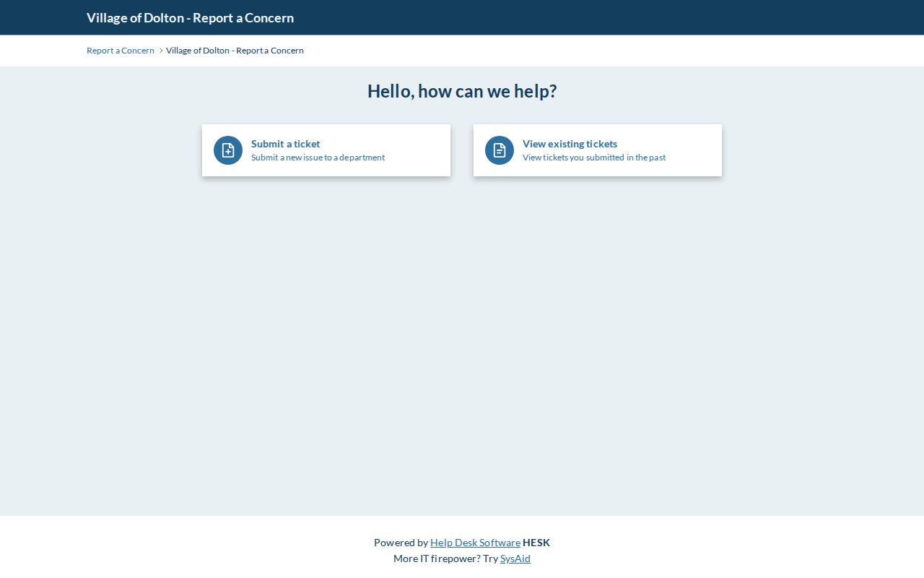Viewport: 924px width, 578px height.
Task: Click the 'Hello, how can we help?' heading
Action: pyautogui.click(x=462, y=91)
